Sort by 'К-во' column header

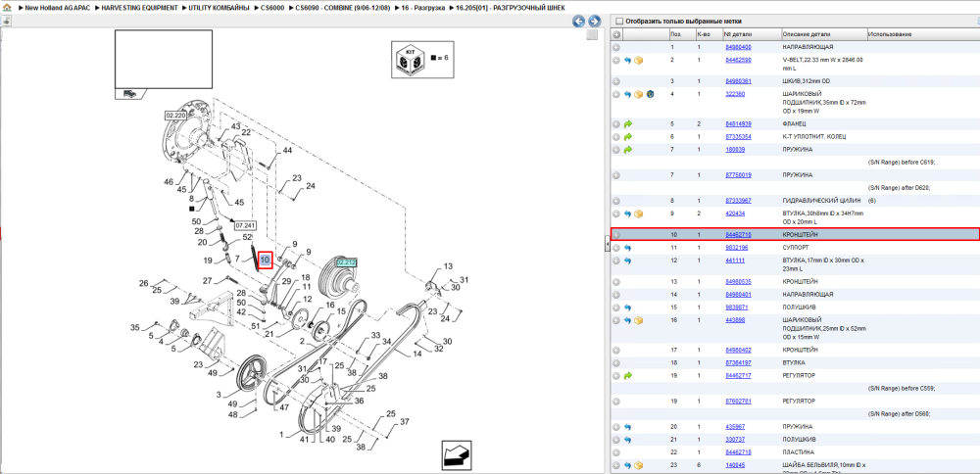coord(709,34)
